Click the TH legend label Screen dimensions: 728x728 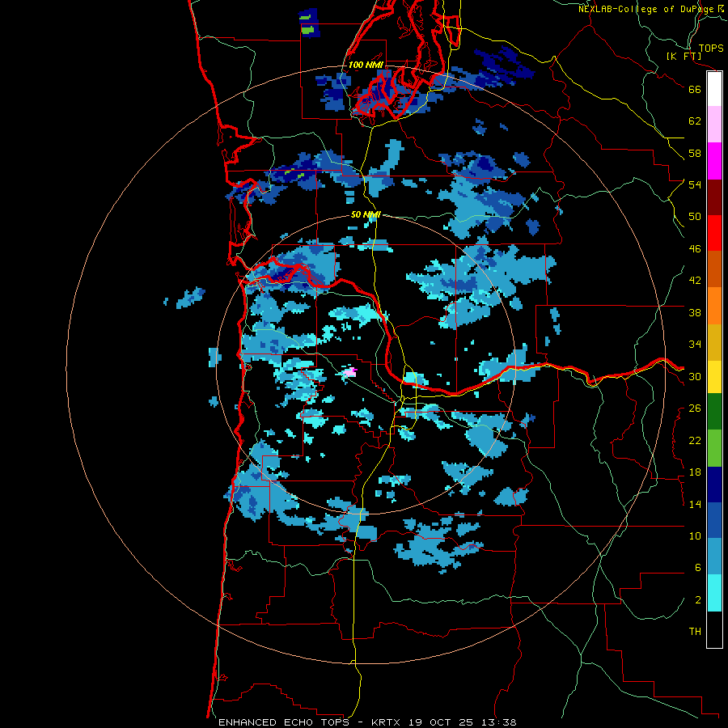(695, 632)
